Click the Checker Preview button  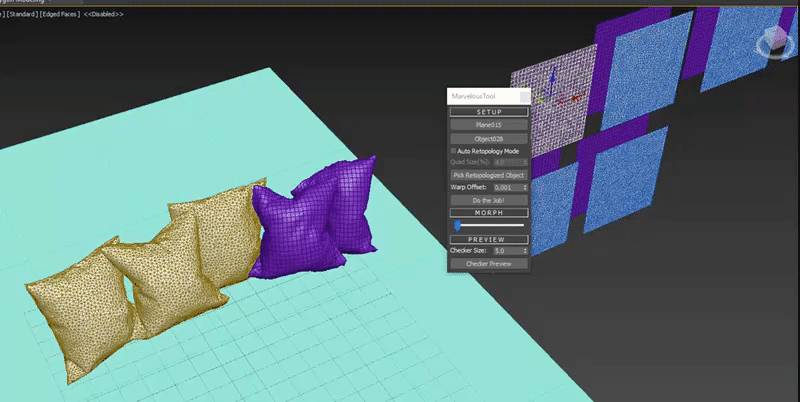(x=489, y=264)
